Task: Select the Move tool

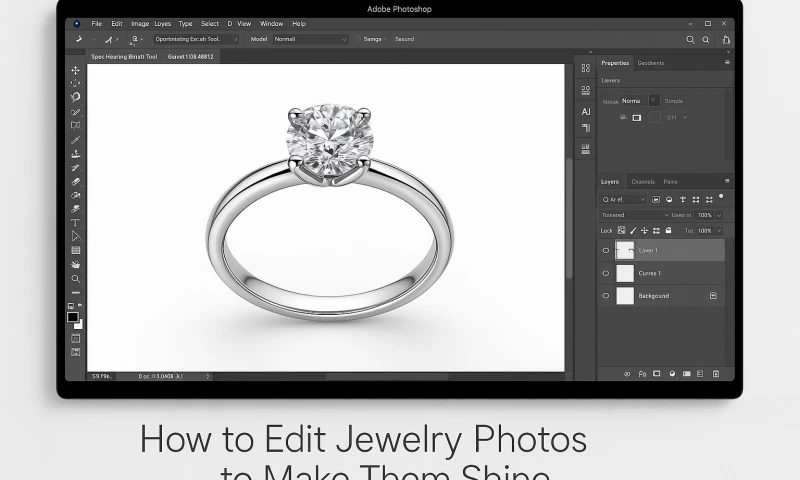Action: pos(75,70)
